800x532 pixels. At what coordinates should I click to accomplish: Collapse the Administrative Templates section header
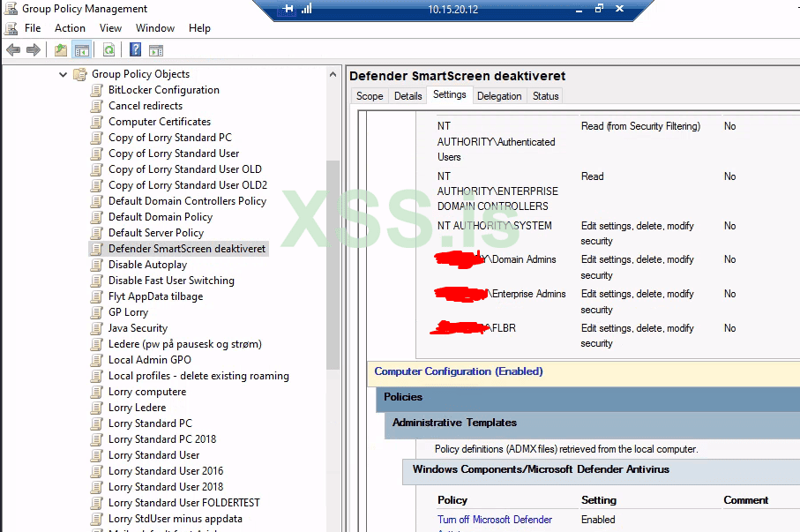tap(454, 423)
